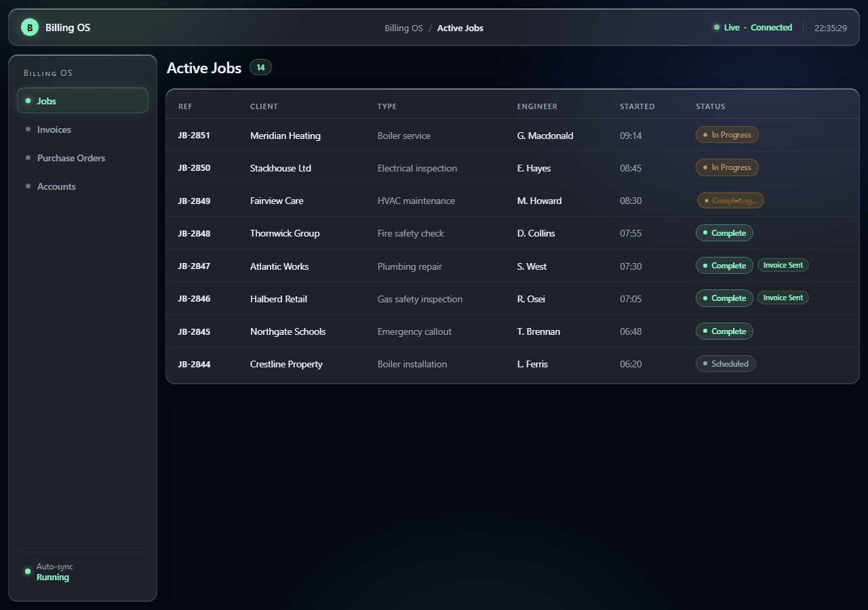Click engineer G. Macdonald

(545, 136)
